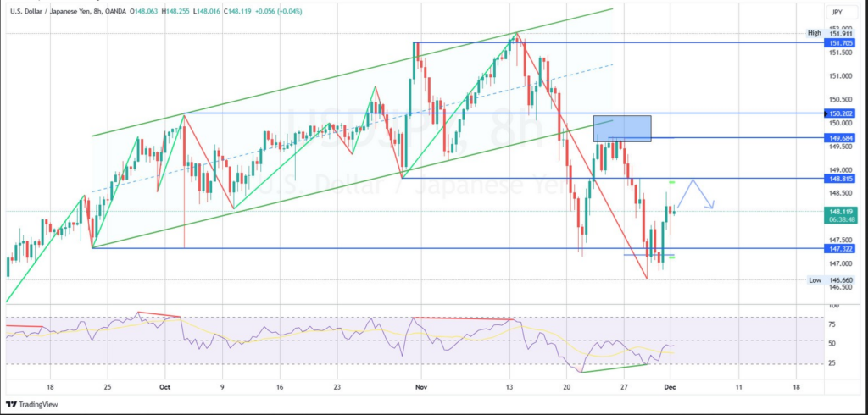The height and width of the screenshot is (415, 868).
Task: Click the current price 148.119 label
Action: [841, 211]
